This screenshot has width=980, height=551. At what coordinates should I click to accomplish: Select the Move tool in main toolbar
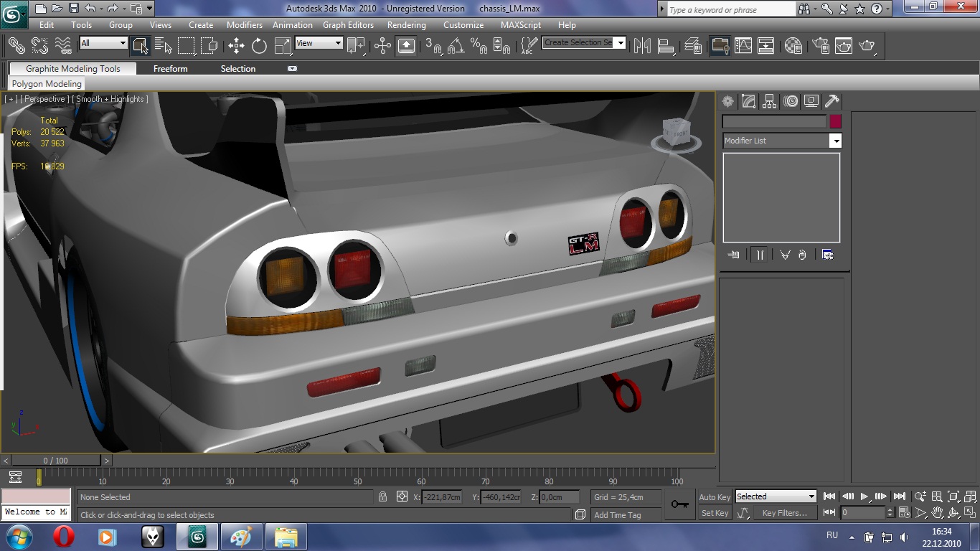tap(236, 46)
